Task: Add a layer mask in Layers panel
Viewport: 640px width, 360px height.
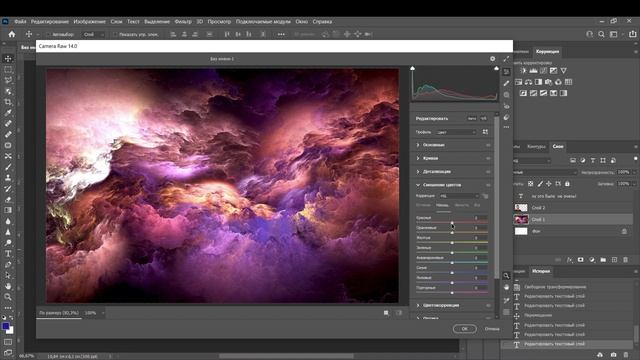Action: pyautogui.click(x=580, y=260)
